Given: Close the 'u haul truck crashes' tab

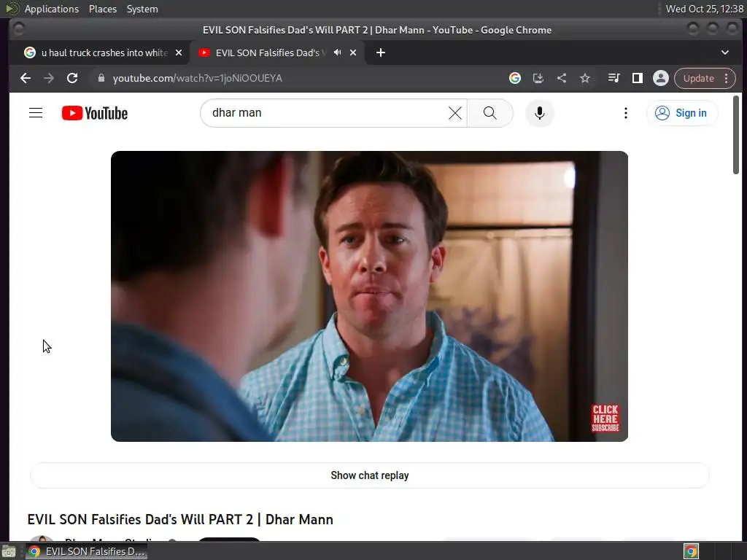Looking at the screenshot, I should pos(179,52).
